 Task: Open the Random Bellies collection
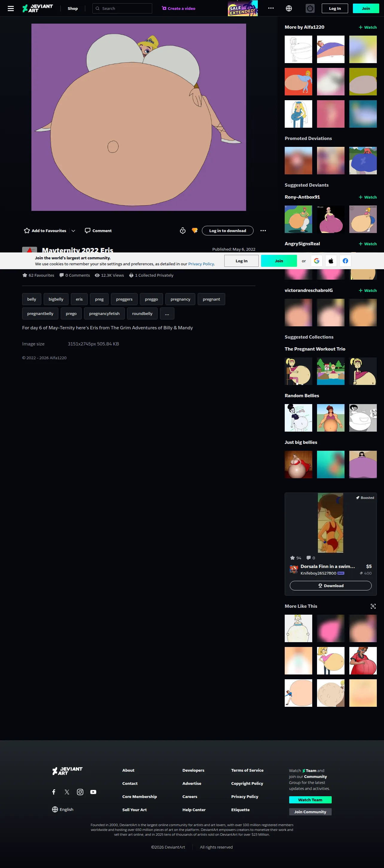click(302, 396)
